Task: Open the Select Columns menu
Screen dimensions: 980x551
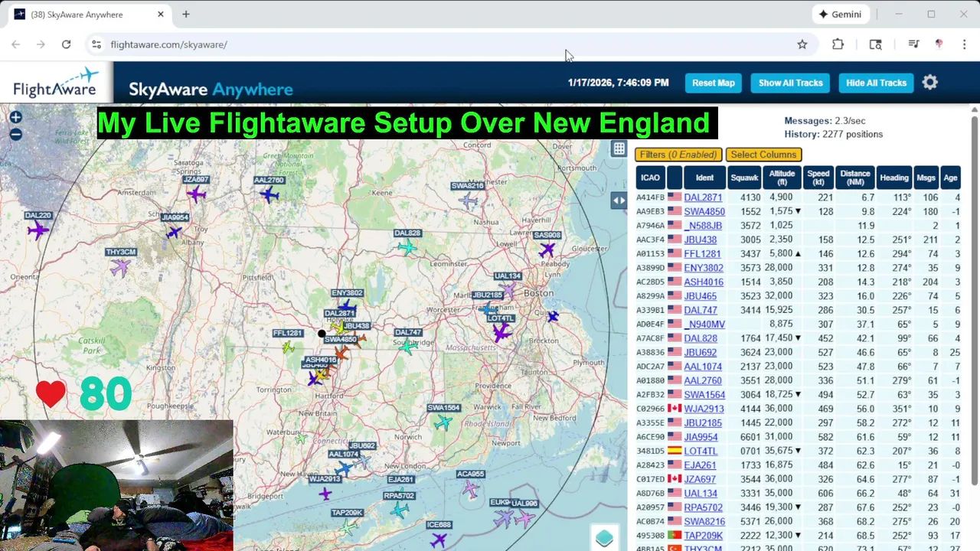Action: click(x=763, y=155)
